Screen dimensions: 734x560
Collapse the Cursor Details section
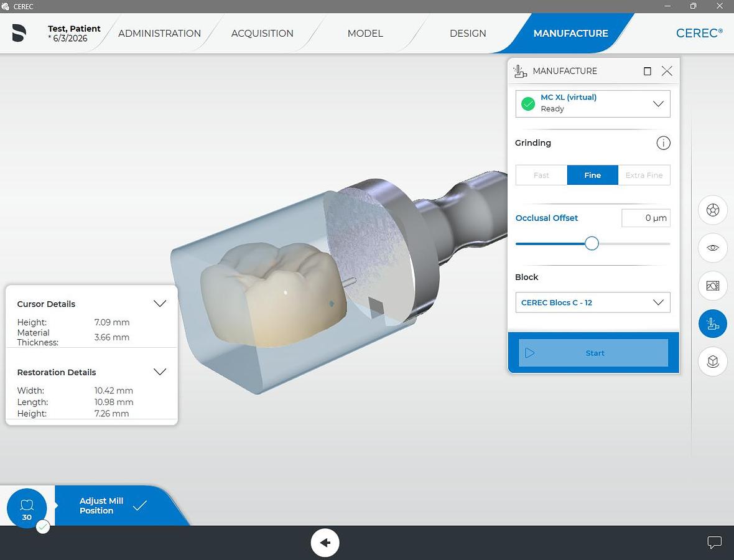[160, 304]
